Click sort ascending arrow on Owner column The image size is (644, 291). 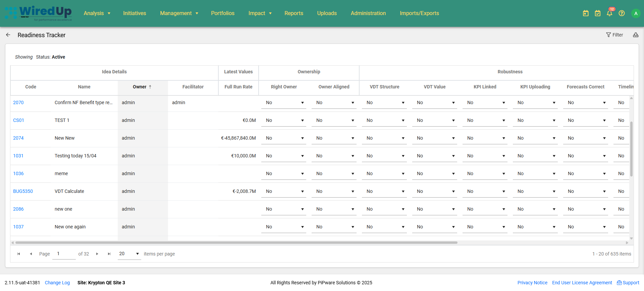point(150,87)
